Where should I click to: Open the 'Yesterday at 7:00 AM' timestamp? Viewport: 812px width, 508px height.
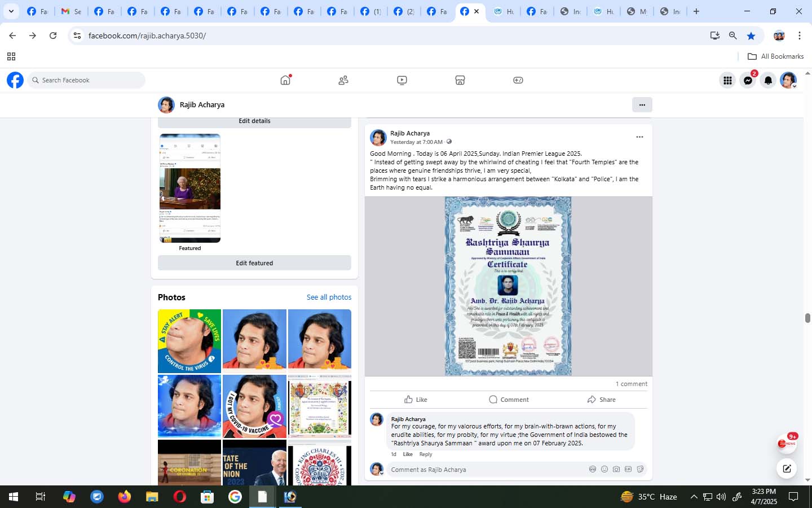click(416, 142)
